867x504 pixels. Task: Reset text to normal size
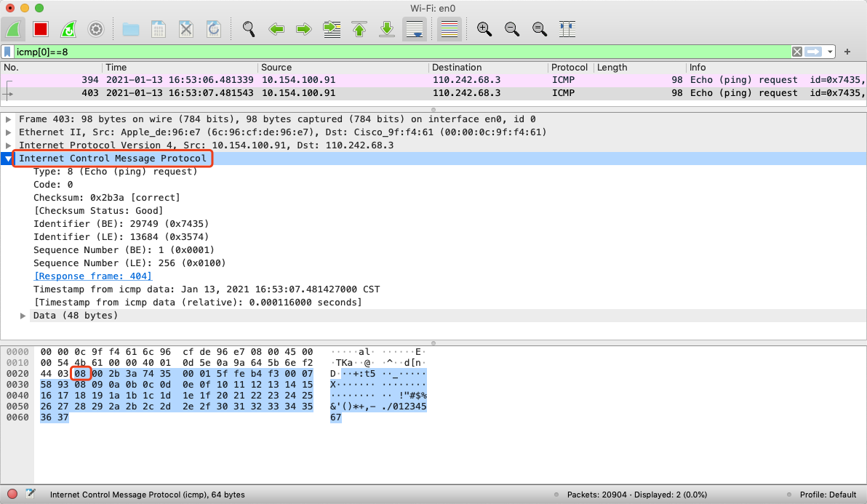[x=540, y=29]
